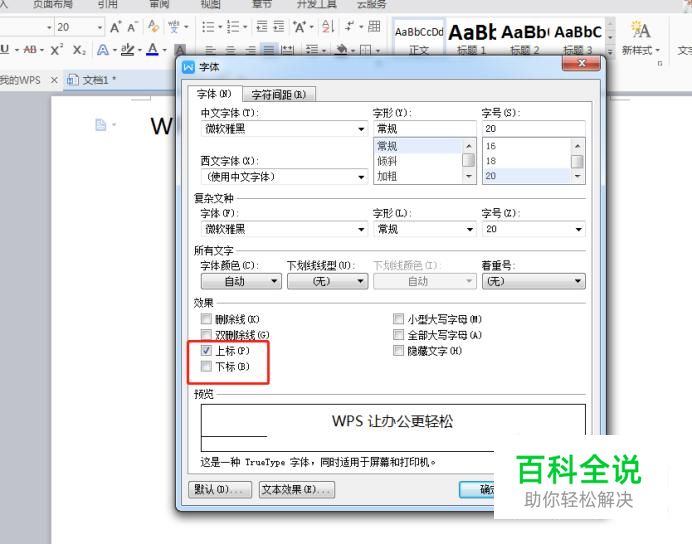Viewport: 692px width, 544px height.
Task: Check the 下标 (Subscript) checkbox
Action: click(206, 366)
